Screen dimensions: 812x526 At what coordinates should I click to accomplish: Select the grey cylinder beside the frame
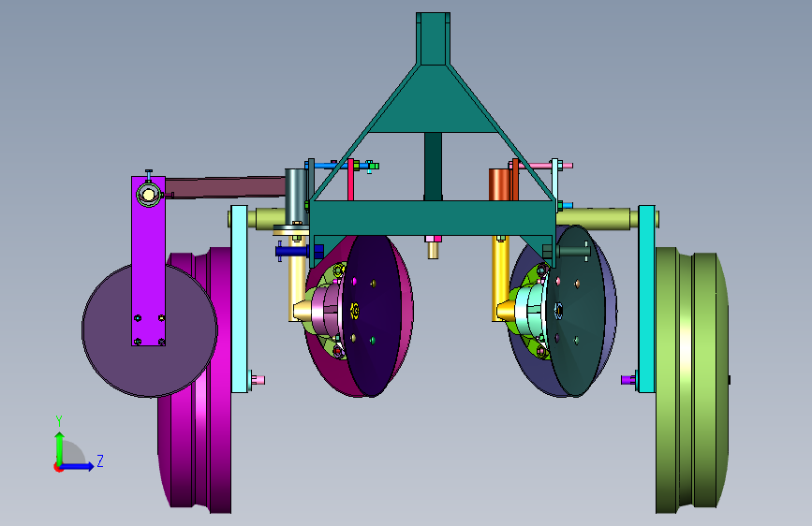pos(296,197)
